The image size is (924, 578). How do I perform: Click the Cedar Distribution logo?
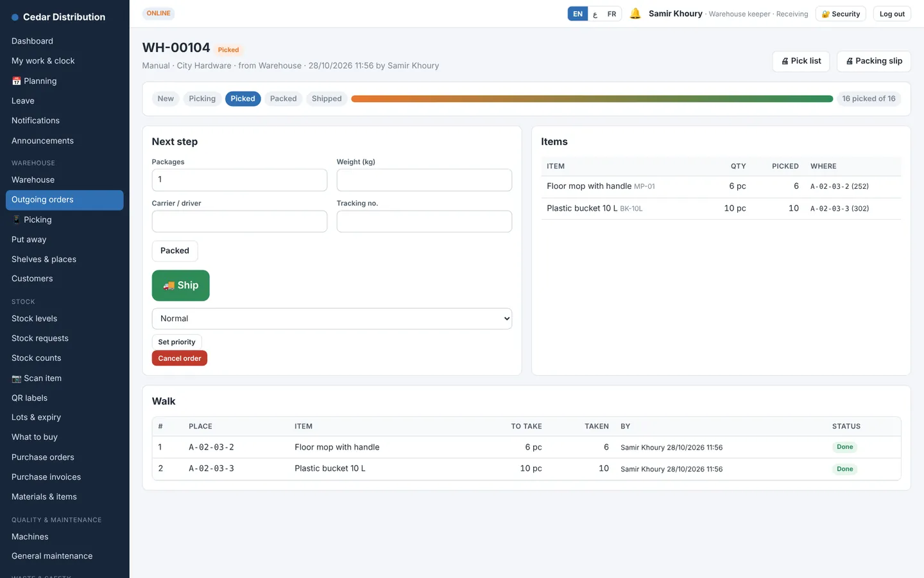pos(58,17)
